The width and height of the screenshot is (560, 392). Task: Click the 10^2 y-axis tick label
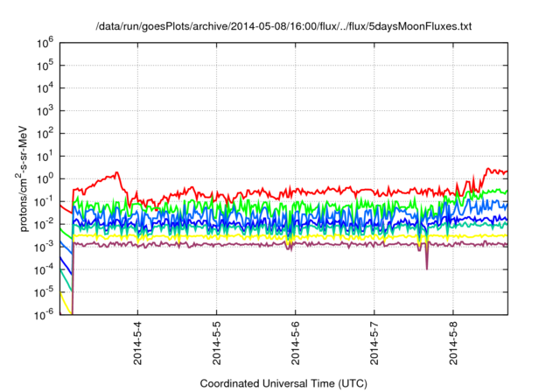tap(45, 133)
